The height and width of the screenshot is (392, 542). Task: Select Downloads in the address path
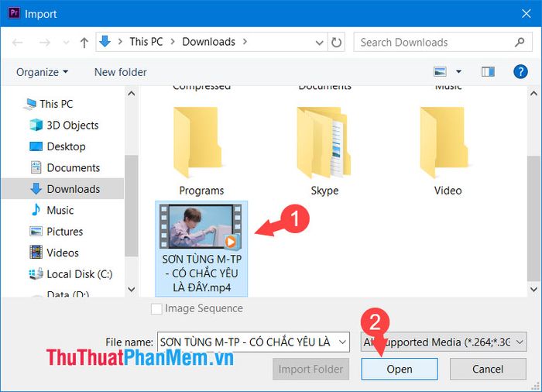tap(208, 42)
